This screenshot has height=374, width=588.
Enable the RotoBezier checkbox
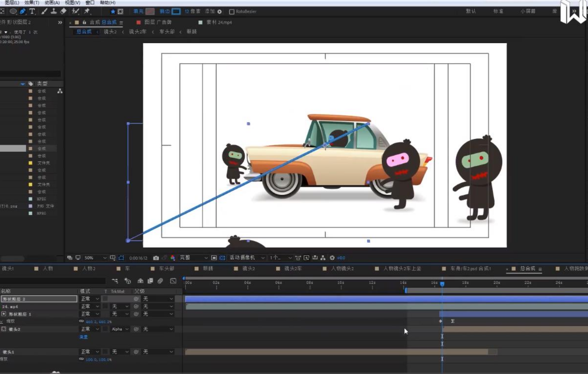[232, 12]
